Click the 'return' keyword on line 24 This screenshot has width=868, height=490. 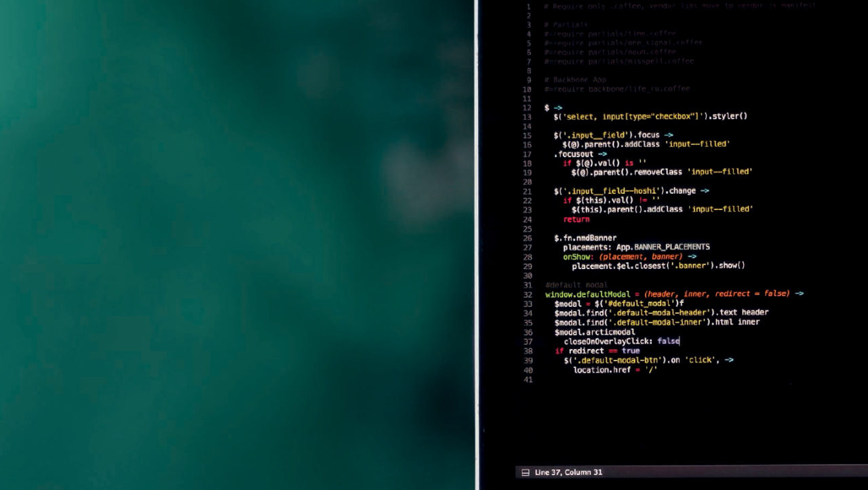pyautogui.click(x=576, y=219)
